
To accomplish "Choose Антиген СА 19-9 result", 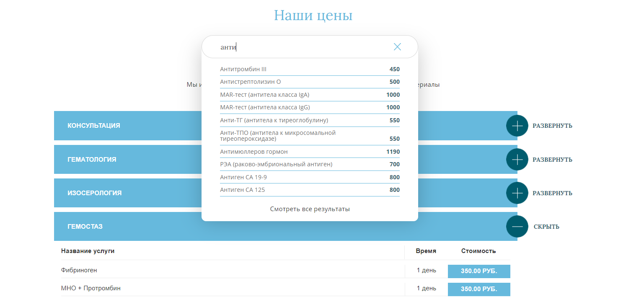I will pyautogui.click(x=243, y=177).
